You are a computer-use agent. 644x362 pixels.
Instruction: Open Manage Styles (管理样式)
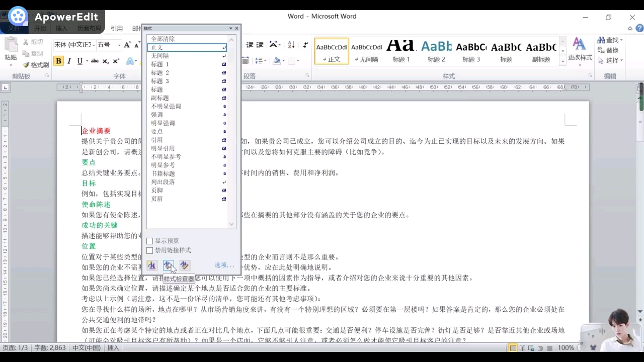(184, 265)
